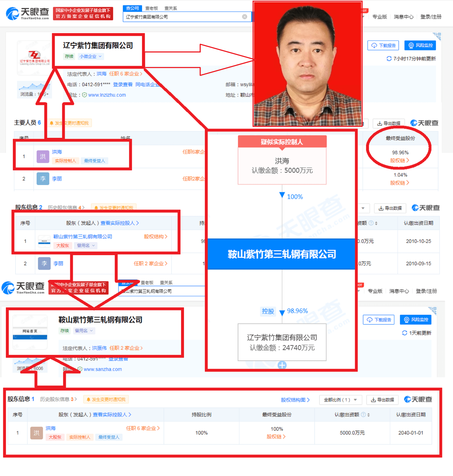Click the TianYanCha logo at top left
453x476 pixels.
click(27, 13)
